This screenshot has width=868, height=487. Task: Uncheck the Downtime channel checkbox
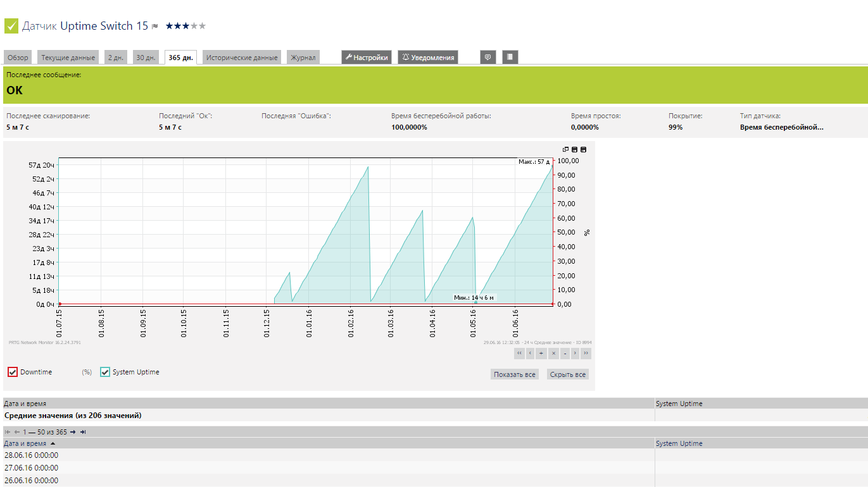click(13, 372)
